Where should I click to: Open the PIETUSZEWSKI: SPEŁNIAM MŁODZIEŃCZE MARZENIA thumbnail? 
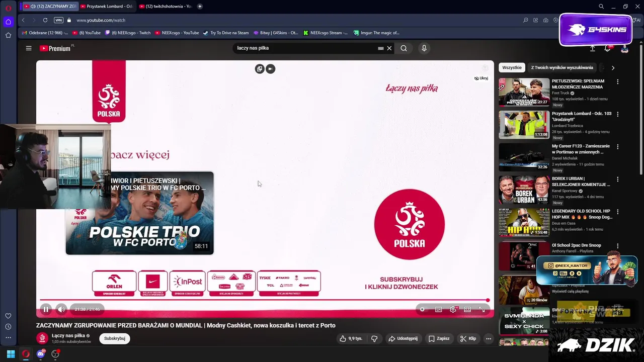tap(524, 92)
